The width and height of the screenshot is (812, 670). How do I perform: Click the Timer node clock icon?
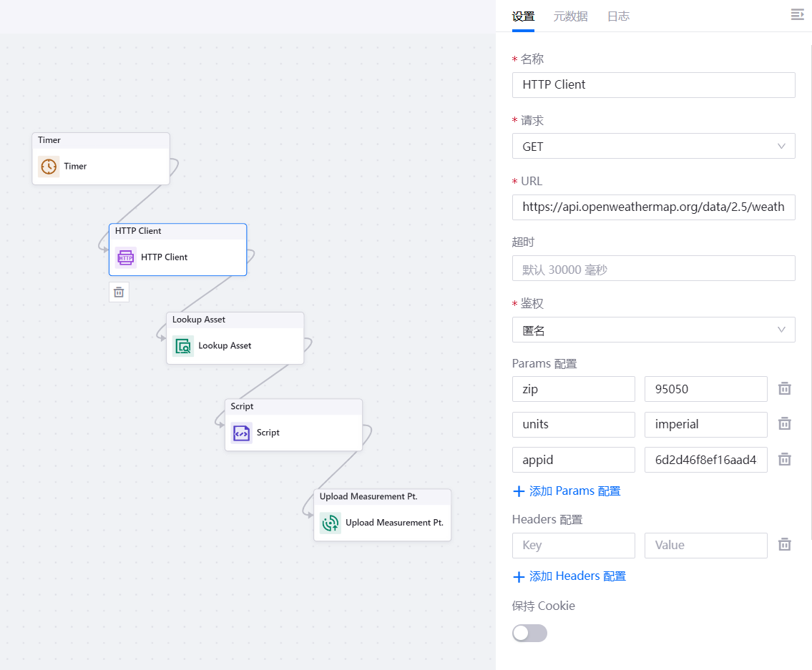[49, 167]
